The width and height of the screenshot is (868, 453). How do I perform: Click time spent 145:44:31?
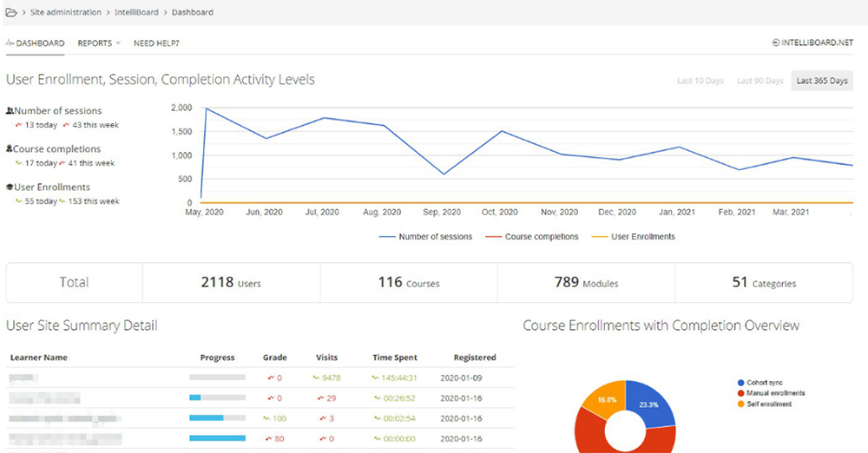[399, 378]
